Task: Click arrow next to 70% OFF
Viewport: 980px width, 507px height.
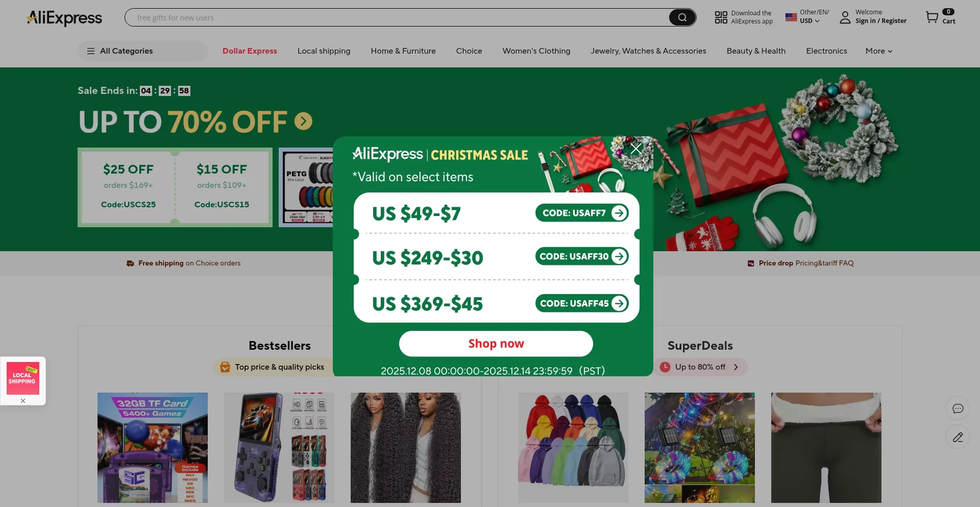Action: coord(303,122)
